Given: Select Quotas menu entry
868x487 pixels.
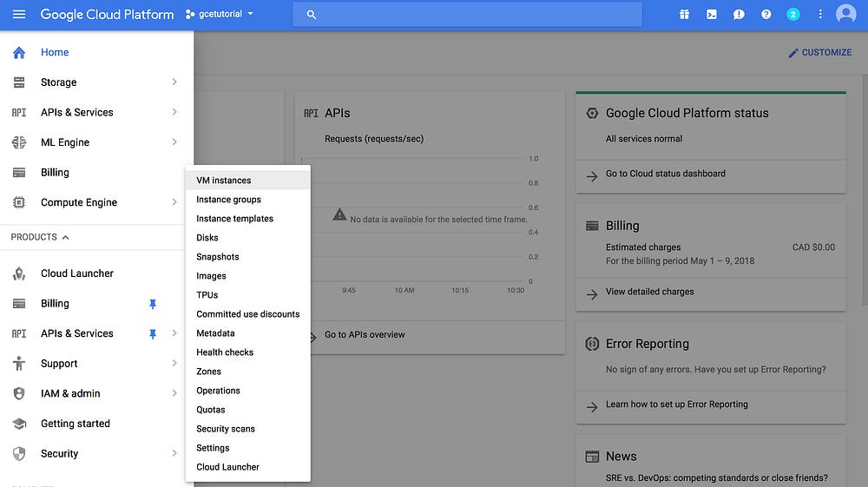Looking at the screenshot, I should click(248, 410).
